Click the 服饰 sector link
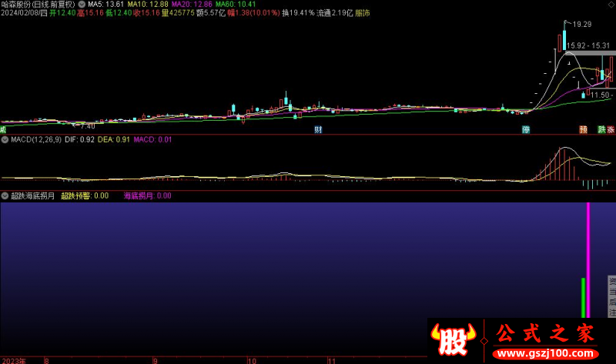 [x=361, y=13]
